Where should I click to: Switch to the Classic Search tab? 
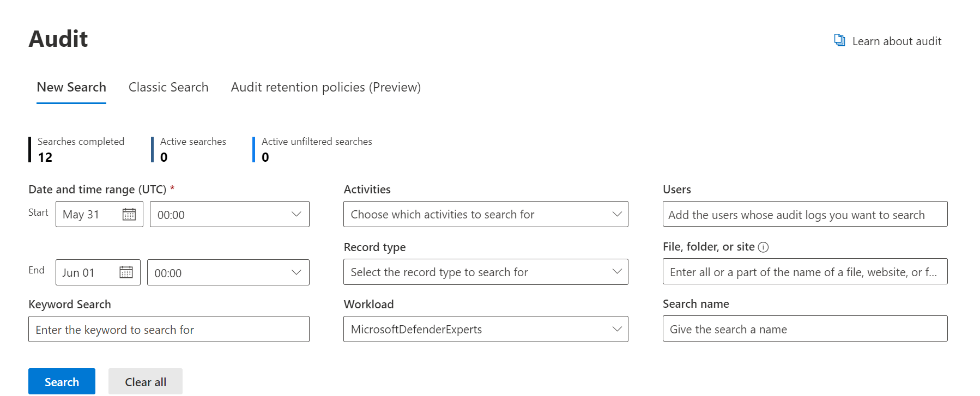[168, 87]
